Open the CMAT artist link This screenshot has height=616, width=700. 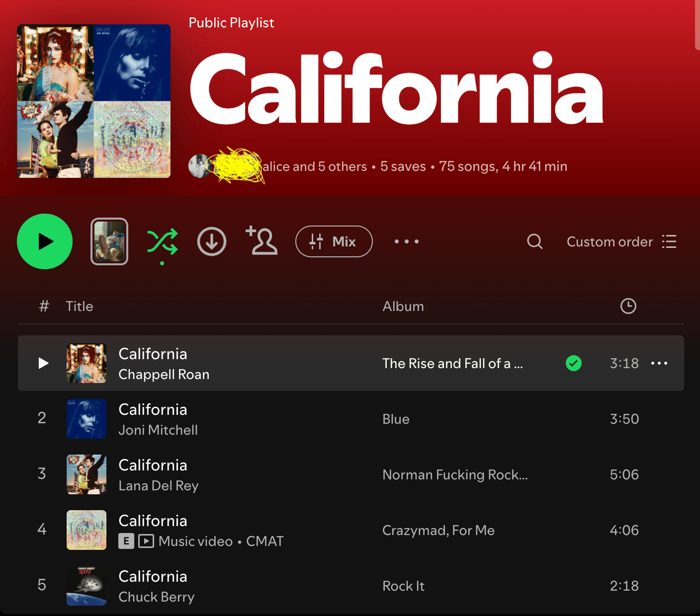(265, 541)
